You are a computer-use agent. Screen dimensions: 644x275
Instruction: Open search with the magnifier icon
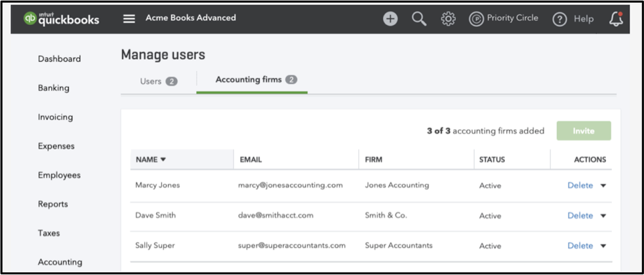pos(419,19)
